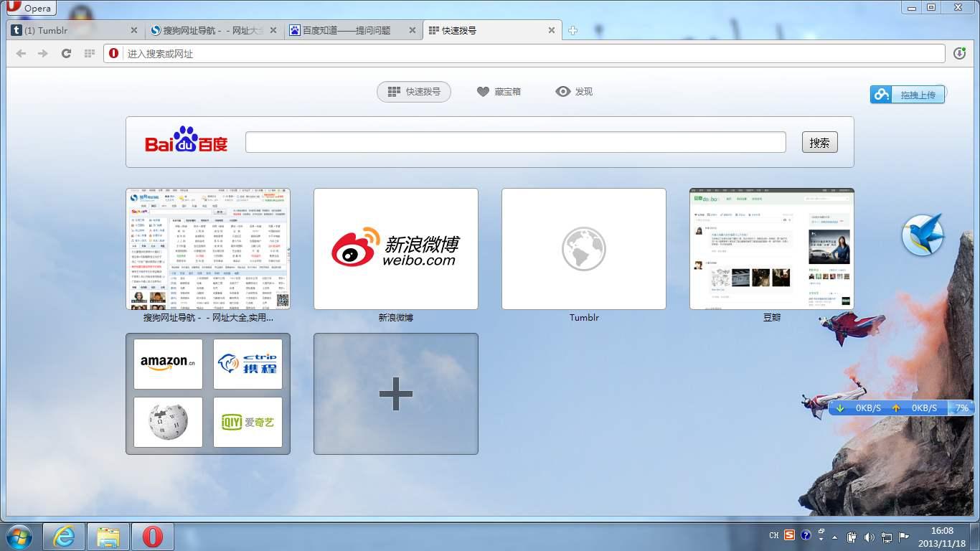This screenshot has width=980, height=551.
Task: Click the network status icon in system tray
Action: point(887,536)
